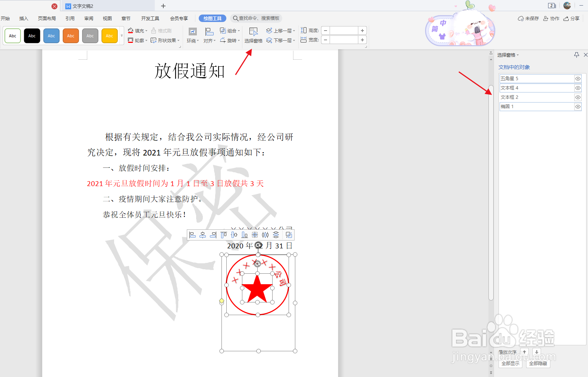The width and height of the screenshot is (588, 377).
Task: Toggle visibility of 椭圆 1
Action: [x=578, y=107]
